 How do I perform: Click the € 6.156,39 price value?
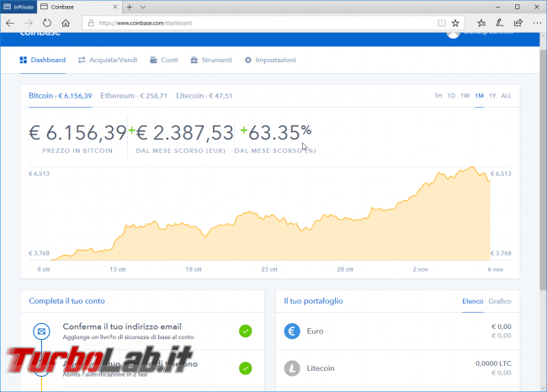(77, 133)
